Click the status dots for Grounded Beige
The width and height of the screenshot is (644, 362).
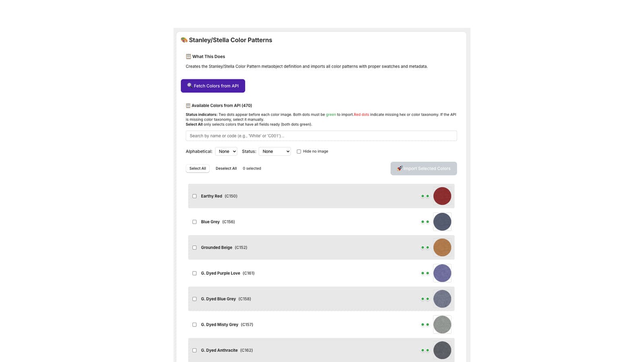[425, 248]
